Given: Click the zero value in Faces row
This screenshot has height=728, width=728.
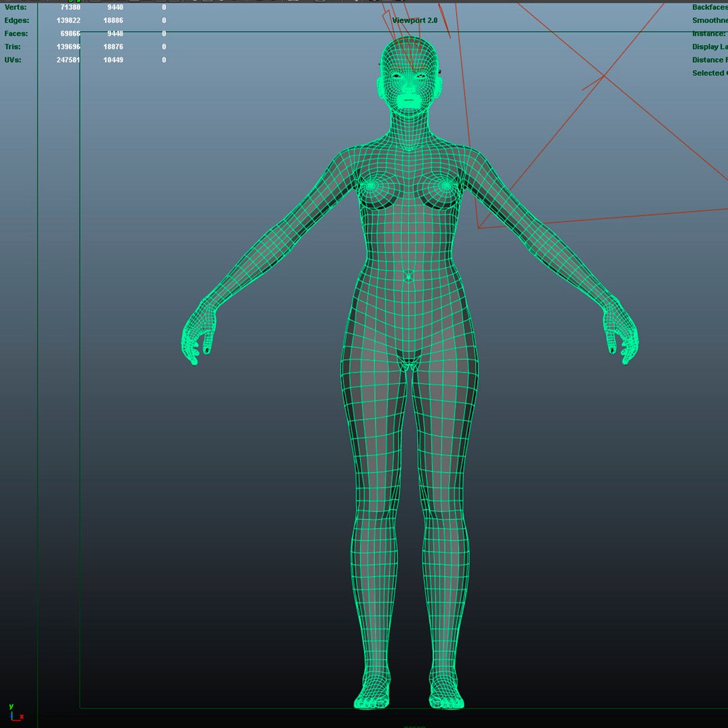Looking at the screenshot, I should 164,34.
